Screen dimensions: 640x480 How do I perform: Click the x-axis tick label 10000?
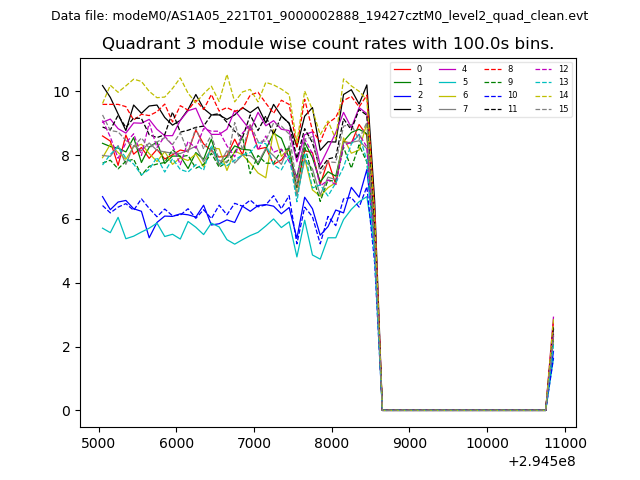coord(487,442)
